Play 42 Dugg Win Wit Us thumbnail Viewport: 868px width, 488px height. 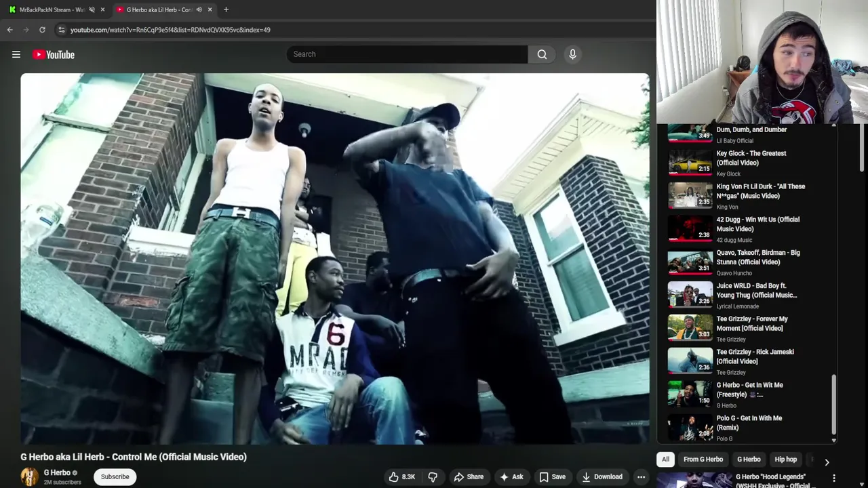(x=690, y=229)
